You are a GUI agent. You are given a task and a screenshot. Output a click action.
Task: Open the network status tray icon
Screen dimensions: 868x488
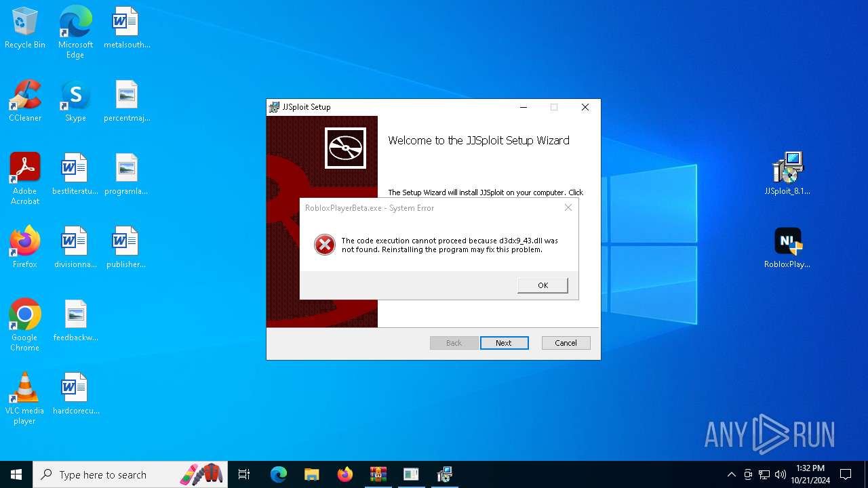[764, 474]
